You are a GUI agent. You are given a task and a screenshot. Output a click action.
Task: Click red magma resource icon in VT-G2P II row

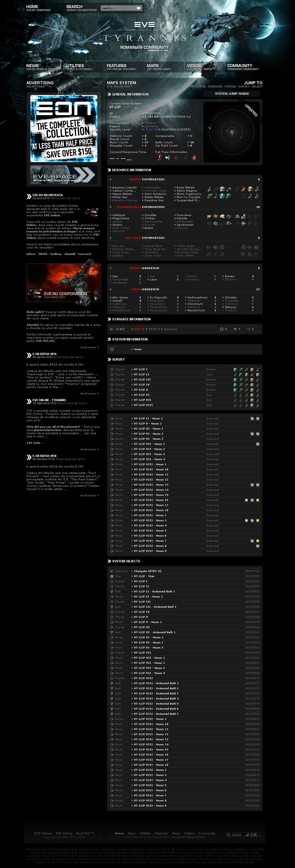[252, 374]
